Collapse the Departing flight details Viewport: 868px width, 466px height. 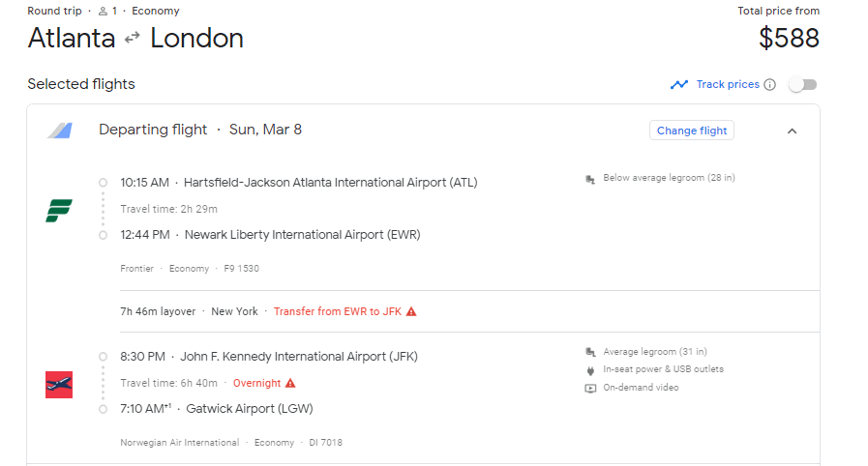792,131
